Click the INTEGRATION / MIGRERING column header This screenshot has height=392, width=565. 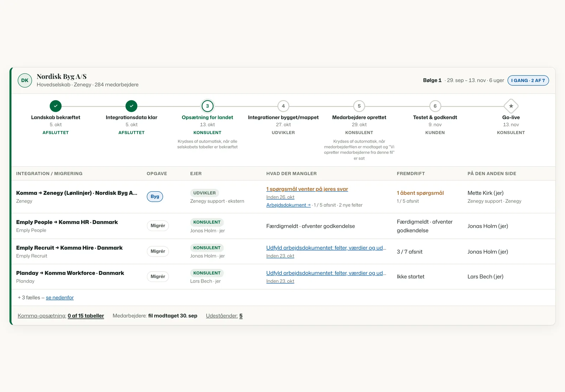(49, 174)
